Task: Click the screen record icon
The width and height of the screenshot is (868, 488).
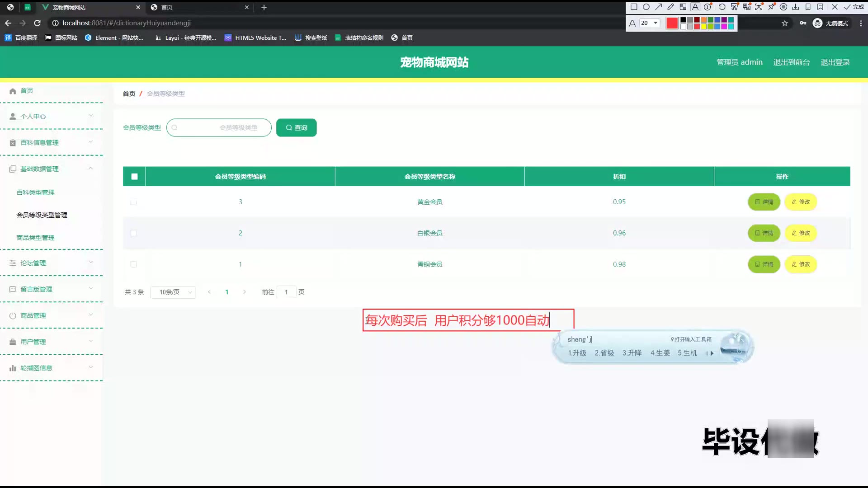Action: point(783,7)
